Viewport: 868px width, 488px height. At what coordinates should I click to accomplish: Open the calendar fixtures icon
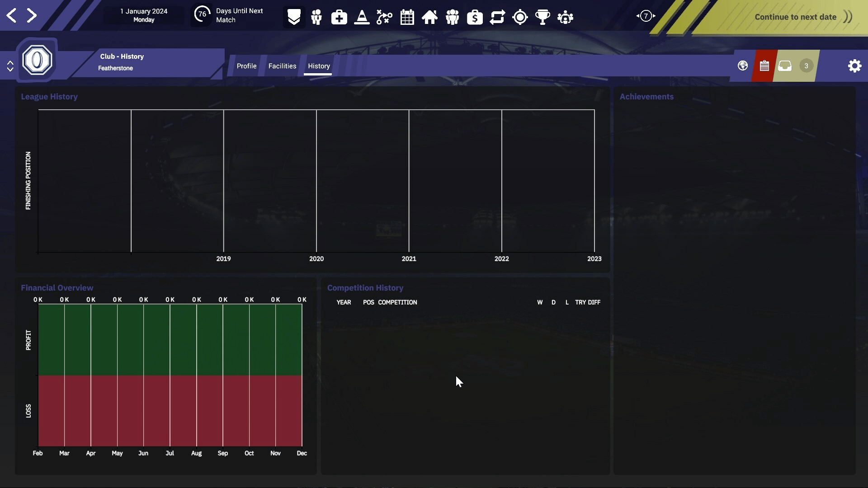[407, 18]
